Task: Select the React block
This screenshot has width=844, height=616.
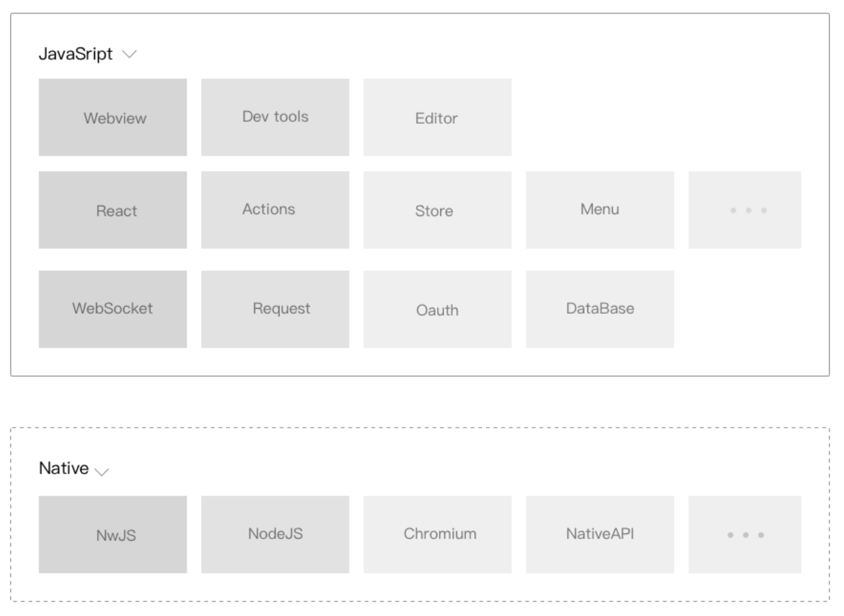Action: 113,210
